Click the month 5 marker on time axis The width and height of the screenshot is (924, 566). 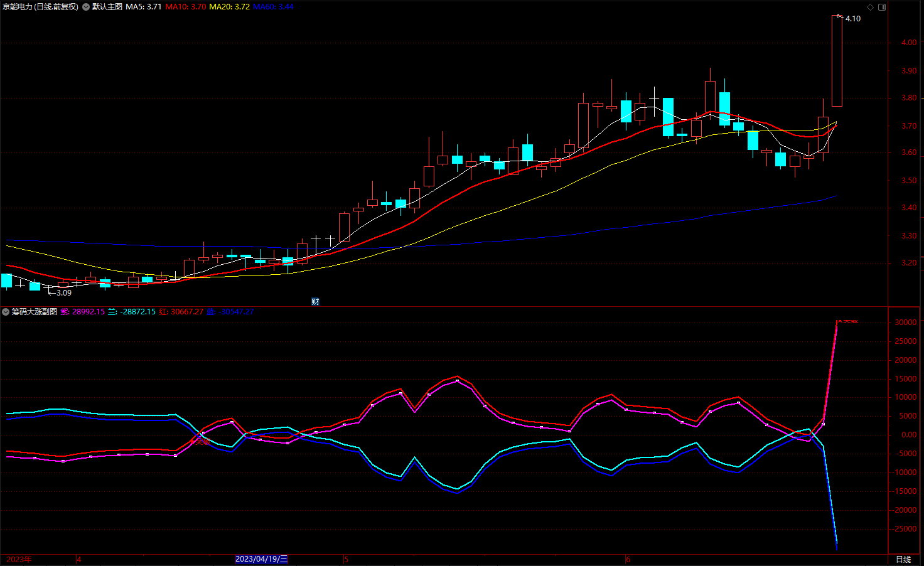point(346,559)
